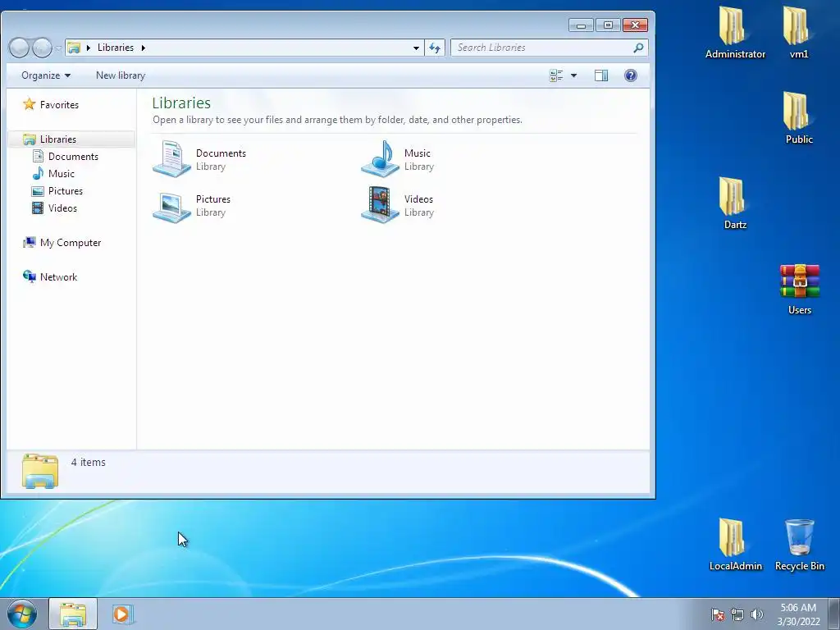Select Public folder on desktop
840x630 pixels.
coord(799,118)
